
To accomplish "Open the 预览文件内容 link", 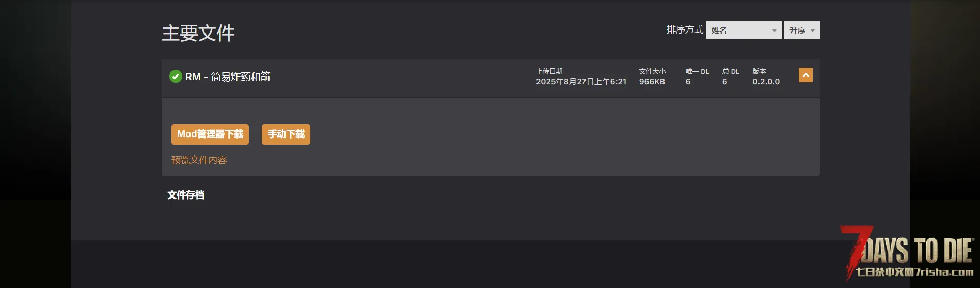I will (x=199, y=160).
